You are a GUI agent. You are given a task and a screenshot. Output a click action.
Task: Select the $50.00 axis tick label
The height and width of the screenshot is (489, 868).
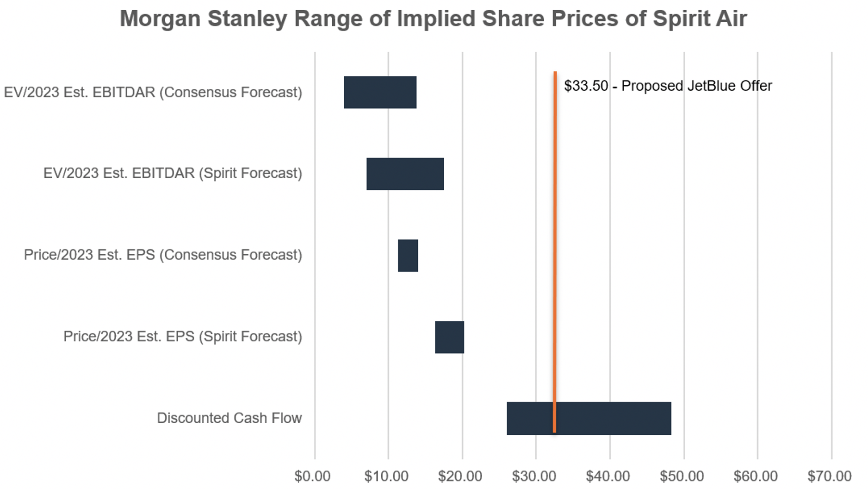pos(682,476)
